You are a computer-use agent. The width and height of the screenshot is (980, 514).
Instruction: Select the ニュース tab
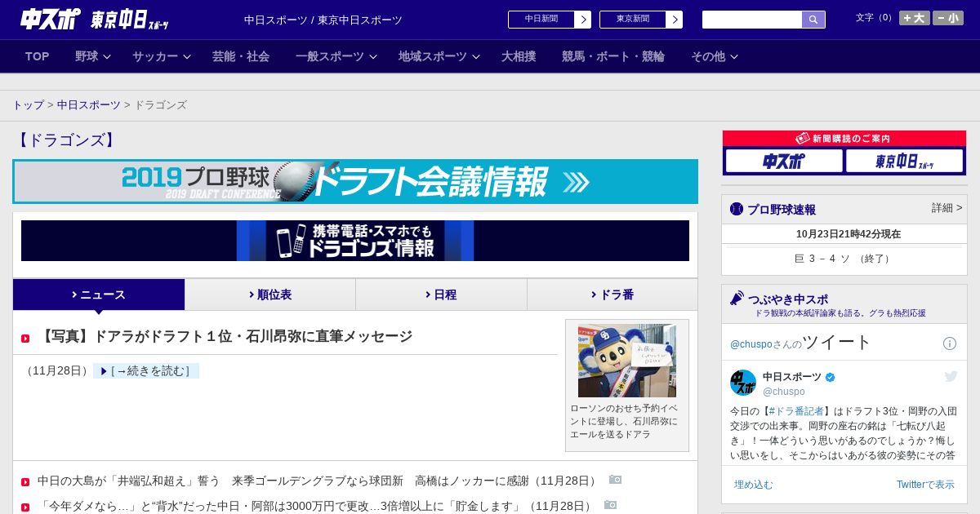(99, 295)
